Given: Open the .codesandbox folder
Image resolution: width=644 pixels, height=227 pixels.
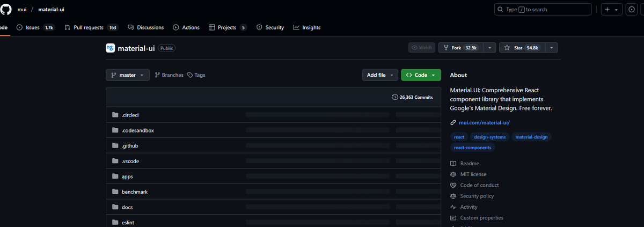Looking at the screenshot, I should point(138,130).
